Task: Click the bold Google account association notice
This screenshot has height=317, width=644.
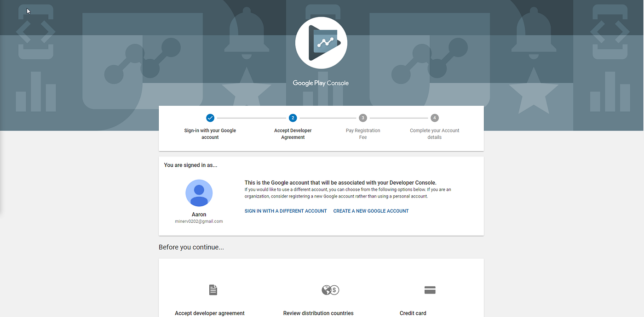Action: pyautogui.click(x=340, y=183)
